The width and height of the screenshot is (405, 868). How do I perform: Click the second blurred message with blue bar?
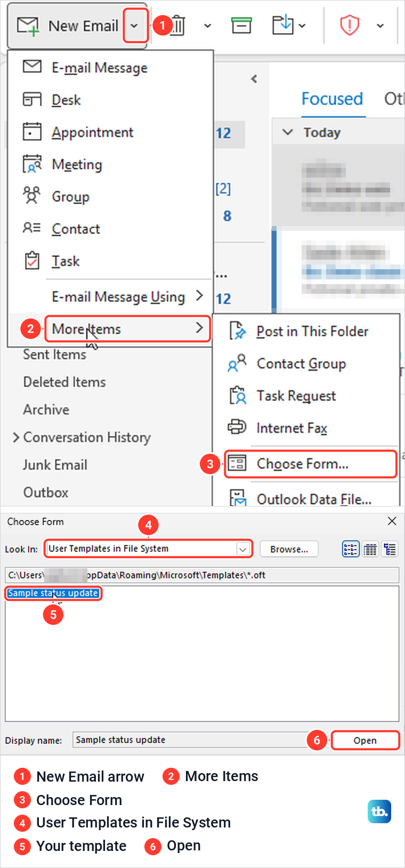coord(338,269)
